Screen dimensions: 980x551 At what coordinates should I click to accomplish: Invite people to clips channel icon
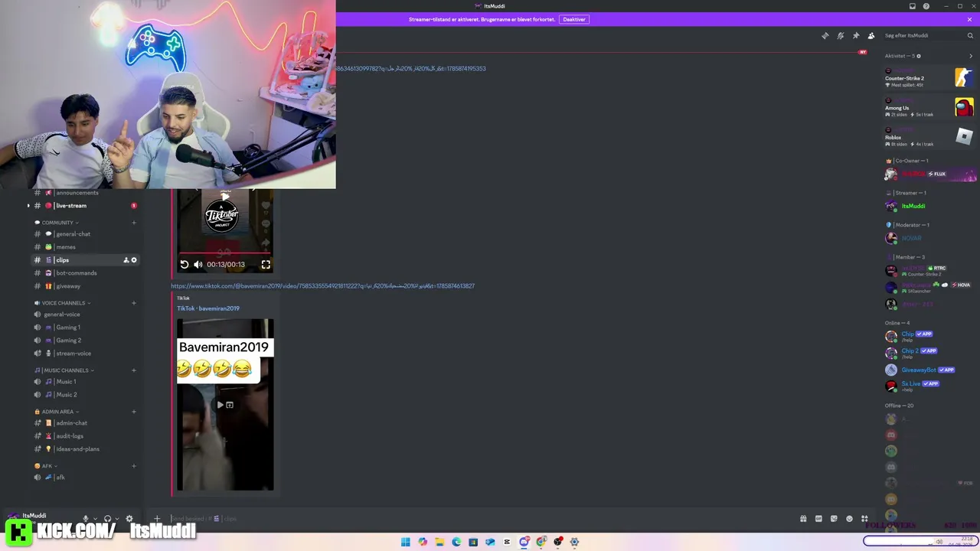tap(126, 260)
